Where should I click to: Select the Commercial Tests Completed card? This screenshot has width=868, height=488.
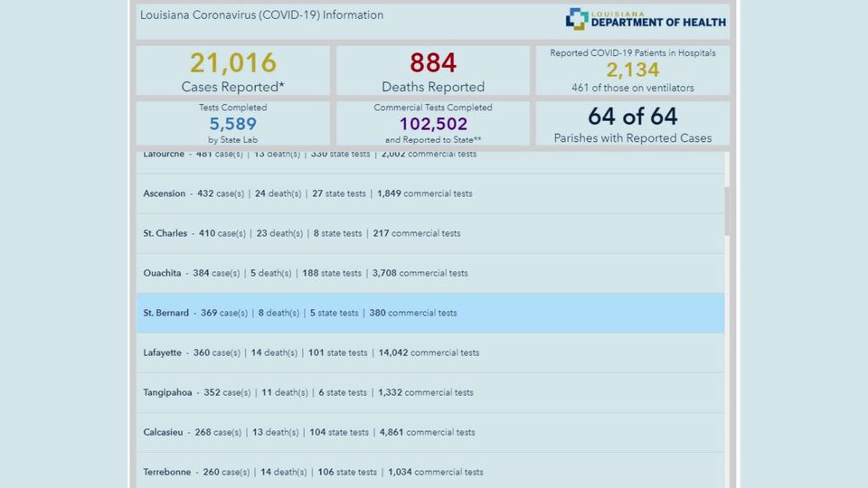tap(433, 123)
